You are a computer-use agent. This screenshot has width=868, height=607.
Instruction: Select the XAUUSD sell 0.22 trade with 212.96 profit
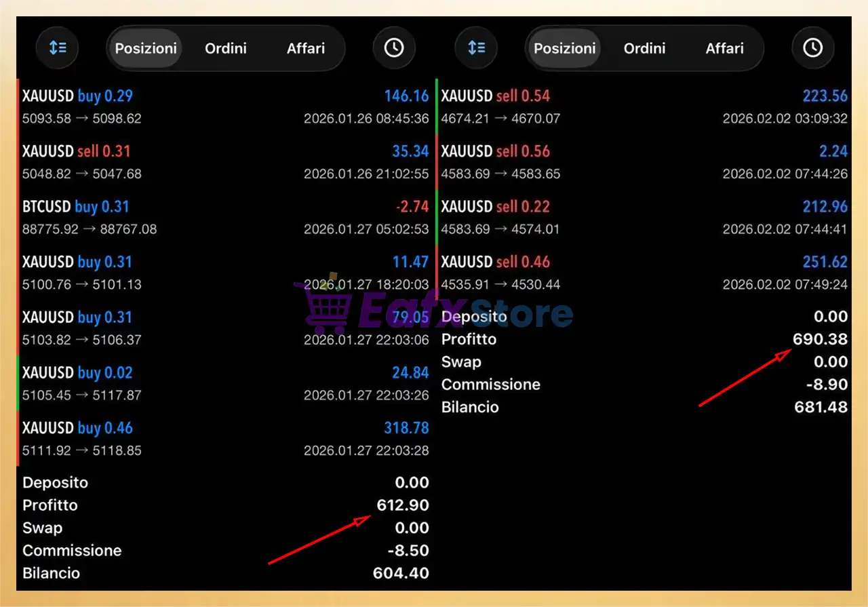[643, 218]
